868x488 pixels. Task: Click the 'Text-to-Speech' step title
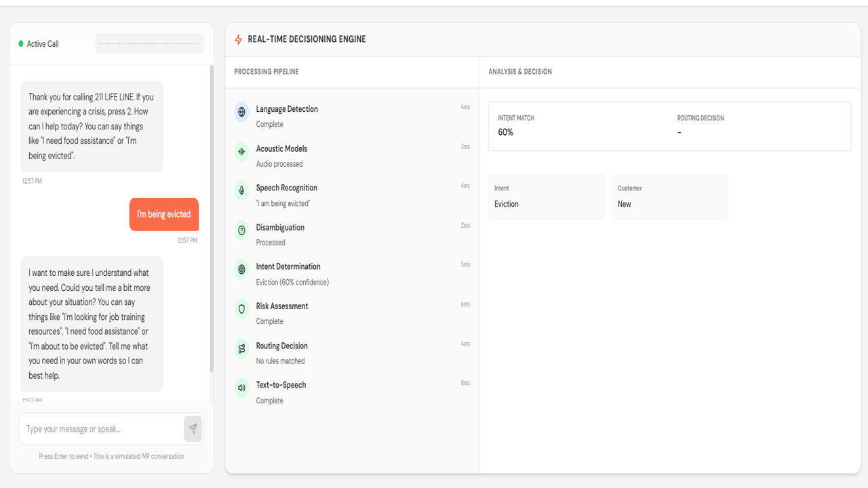(x=281, y=385)
